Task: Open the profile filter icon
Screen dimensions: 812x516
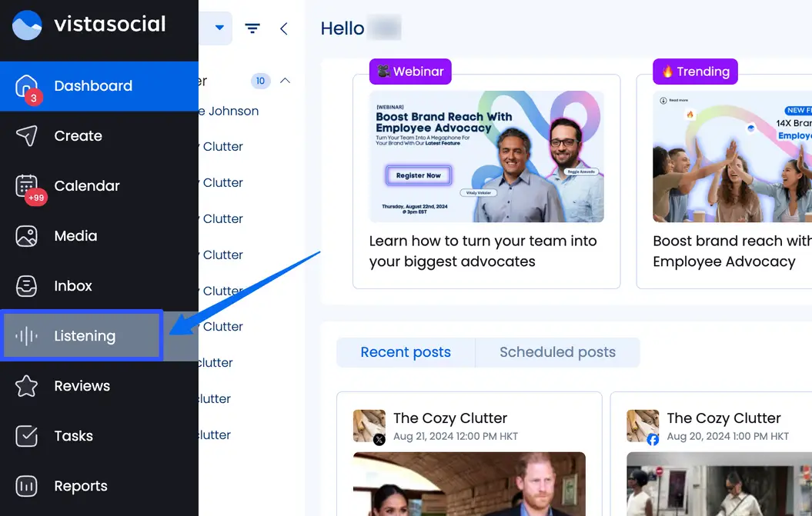Action: pos(252,28)
